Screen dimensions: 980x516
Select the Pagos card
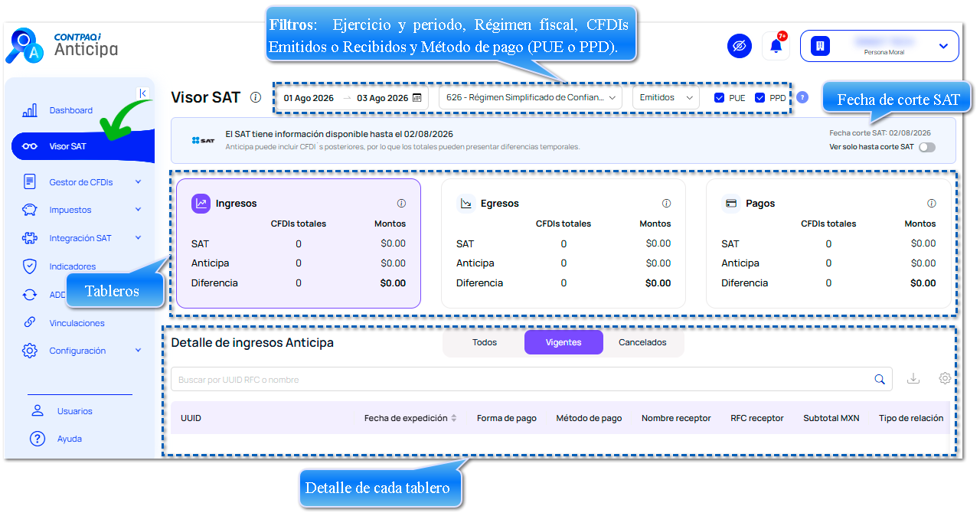coord(828,243)
